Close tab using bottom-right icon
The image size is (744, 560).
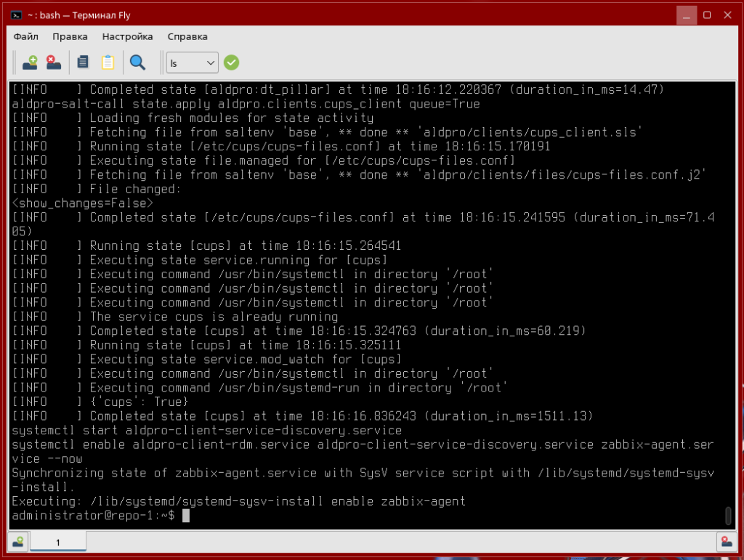[x=724, y=541]
